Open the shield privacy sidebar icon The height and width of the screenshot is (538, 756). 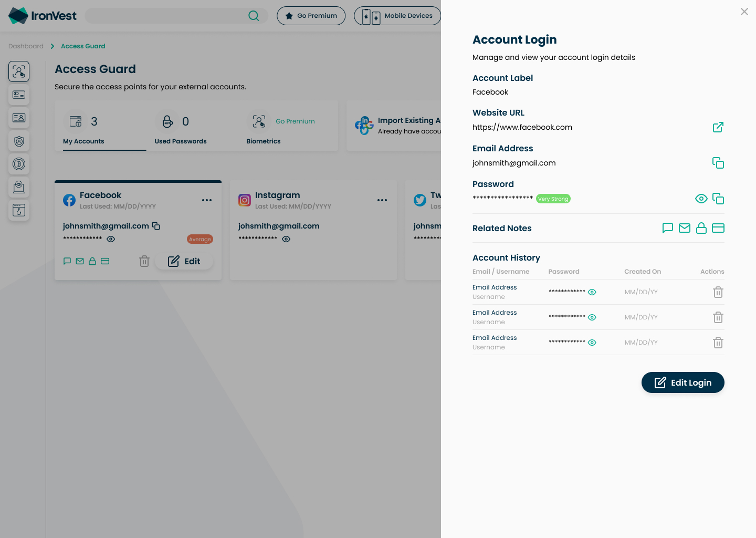tap(19, 141)
